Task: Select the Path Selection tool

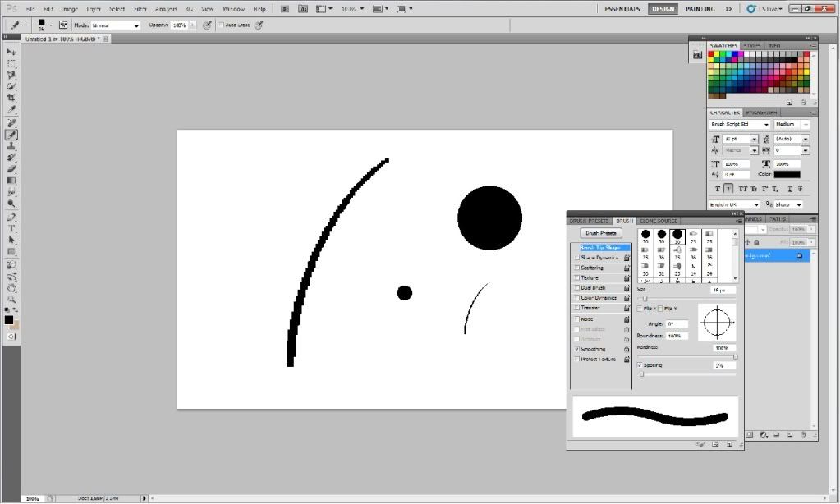Action: click(x=11, y=240)
